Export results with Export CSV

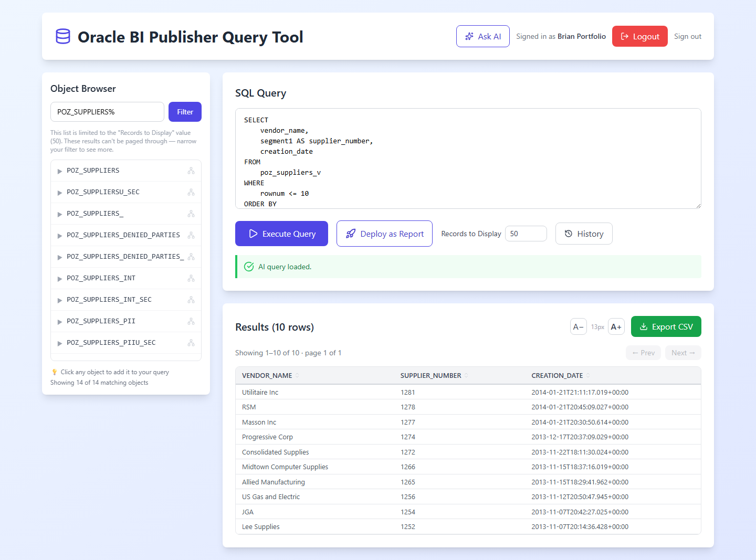tap(666, 326)
